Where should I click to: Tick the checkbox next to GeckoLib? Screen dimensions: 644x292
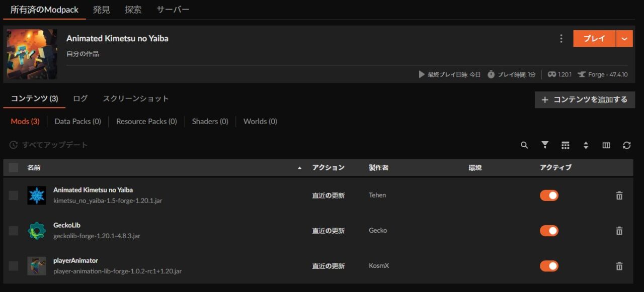pos(13,231)
